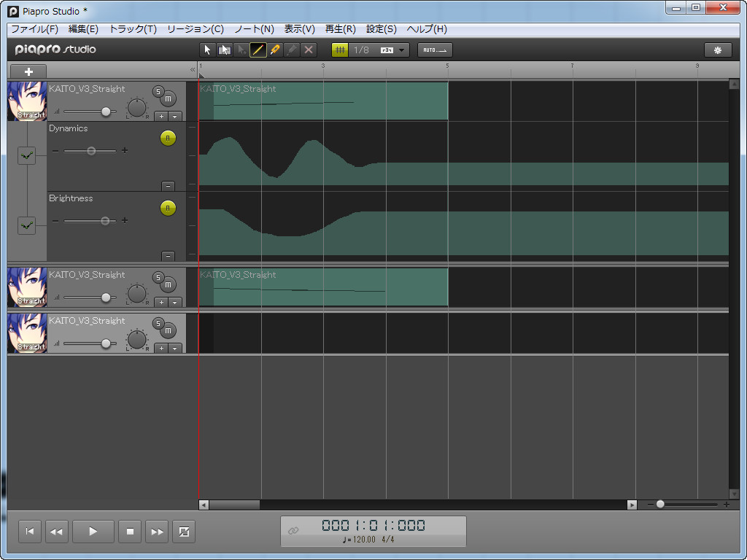
Task: Select the region in the middle track
Action: pyautogui.click(x=323, y=287)
